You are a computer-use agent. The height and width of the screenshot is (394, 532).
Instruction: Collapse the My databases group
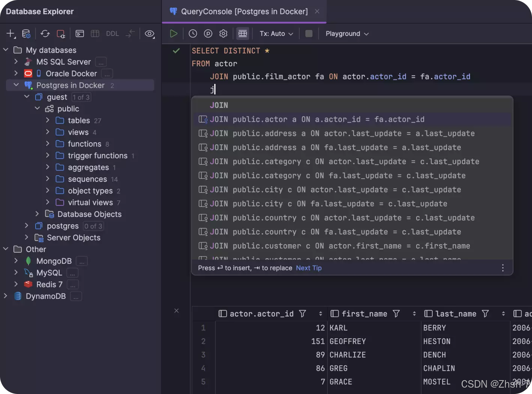pos(6,50)
